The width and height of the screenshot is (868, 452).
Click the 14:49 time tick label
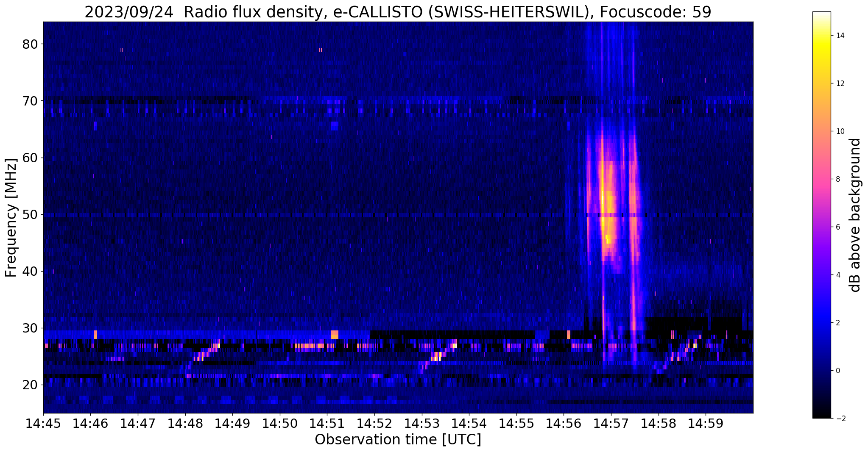(232, 424)
